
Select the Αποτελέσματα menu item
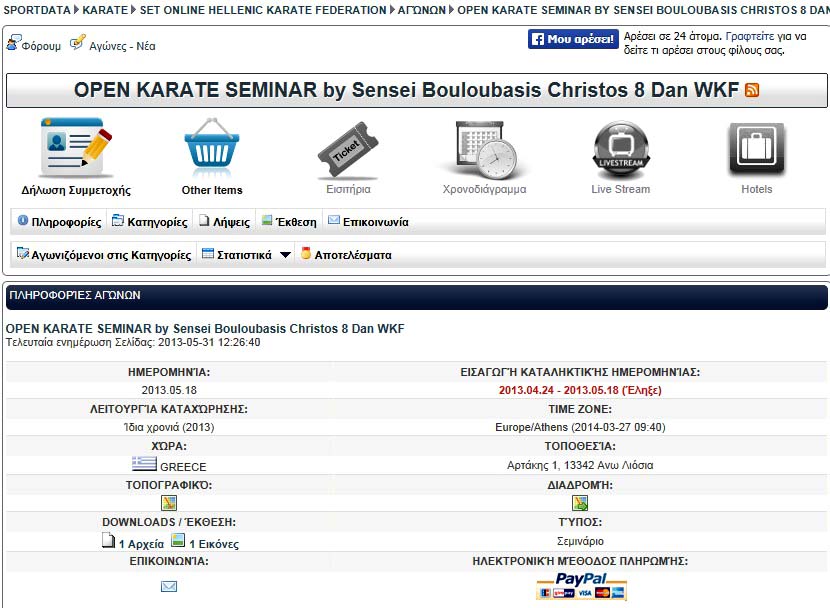[x=346, y=255]
